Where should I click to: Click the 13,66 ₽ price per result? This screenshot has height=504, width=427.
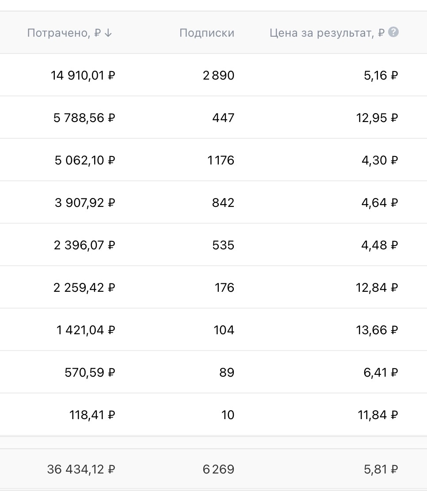click(x=377, y=330)
